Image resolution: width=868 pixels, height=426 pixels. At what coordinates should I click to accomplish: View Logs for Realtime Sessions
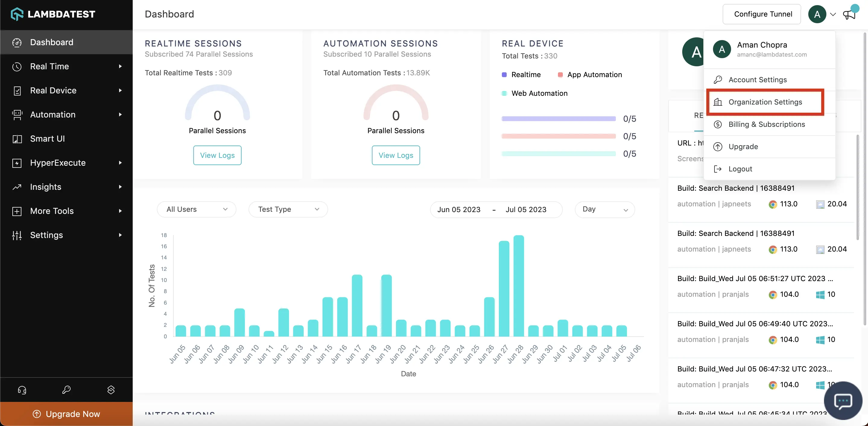[217, 155]
